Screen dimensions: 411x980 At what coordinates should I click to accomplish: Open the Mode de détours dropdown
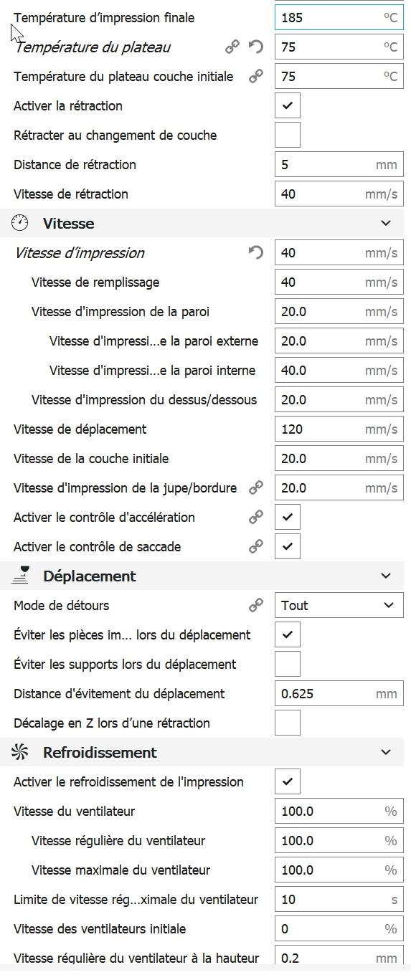(339, 606)
